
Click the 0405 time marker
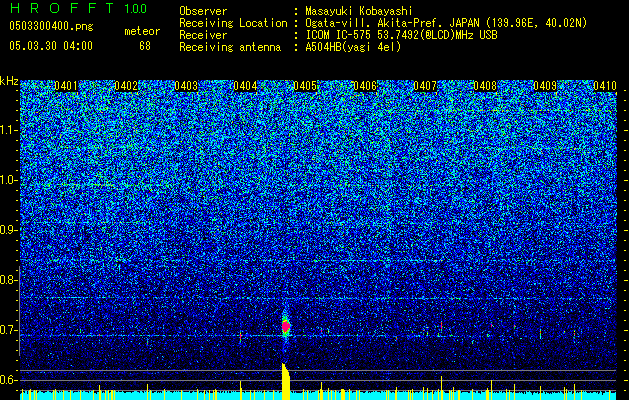305,86
